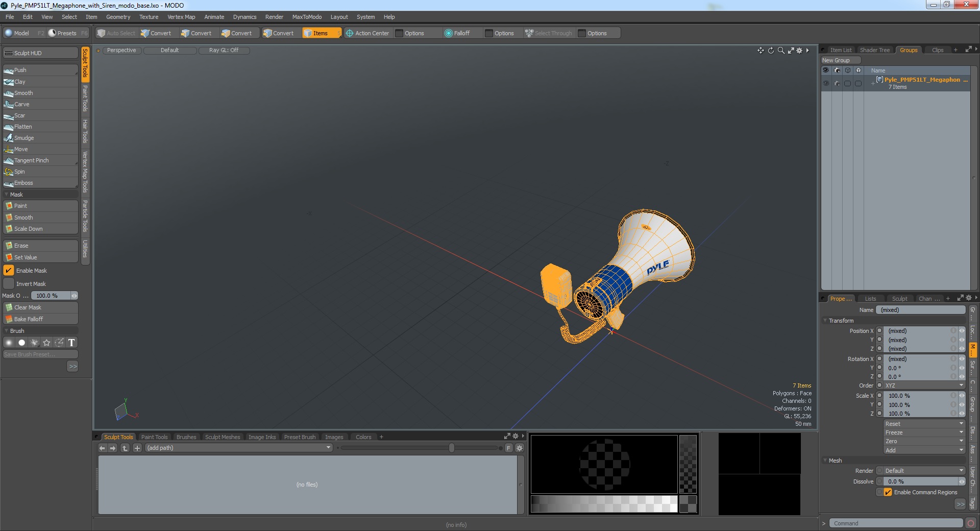Open the Add dropdown in Transform
Viewport: 980px width, 531px height.
(924, 450)
